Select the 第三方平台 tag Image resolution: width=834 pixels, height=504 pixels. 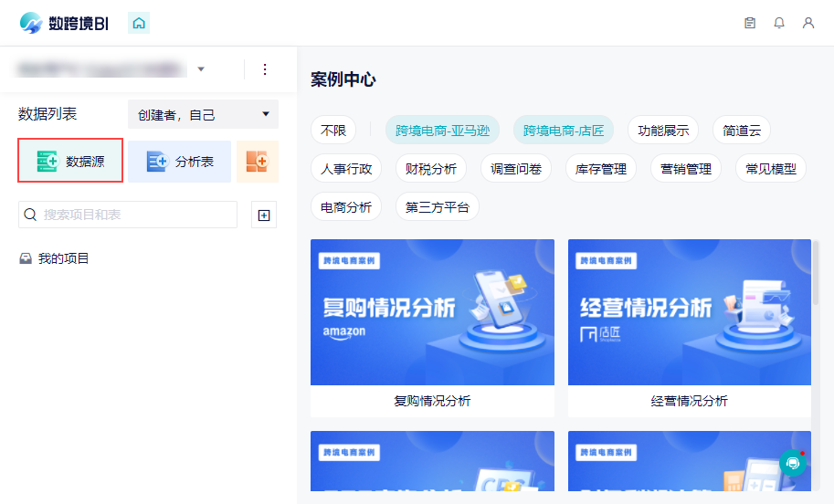click(438, 207)
